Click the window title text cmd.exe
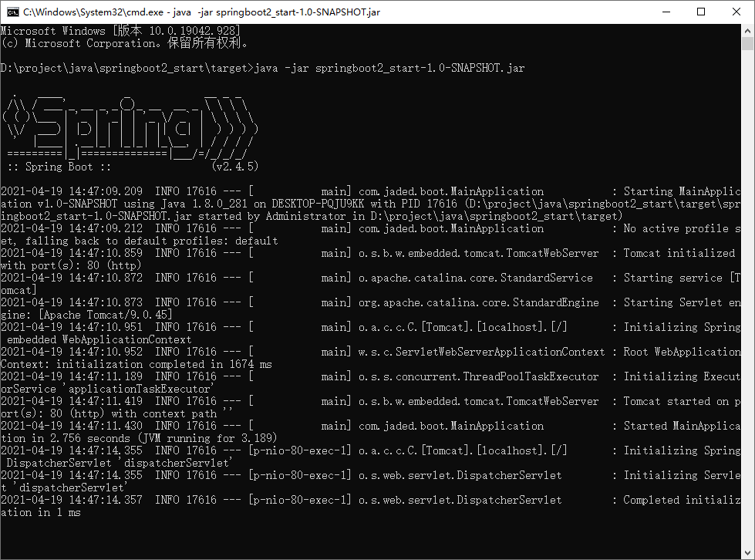 coord(201,12)
